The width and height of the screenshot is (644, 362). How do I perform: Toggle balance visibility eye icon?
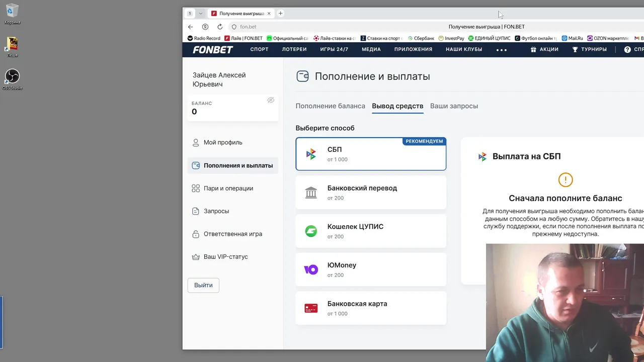coord(271,100)
